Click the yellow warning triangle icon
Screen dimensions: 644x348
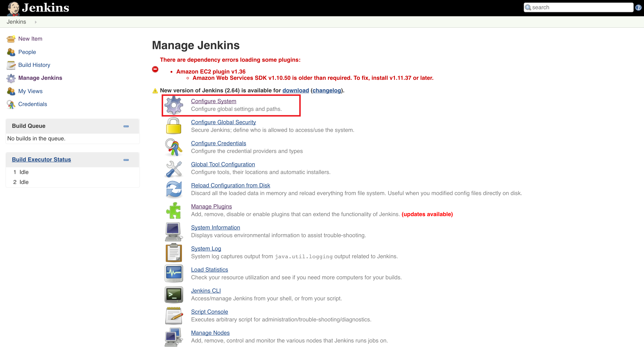click(155, 91)
